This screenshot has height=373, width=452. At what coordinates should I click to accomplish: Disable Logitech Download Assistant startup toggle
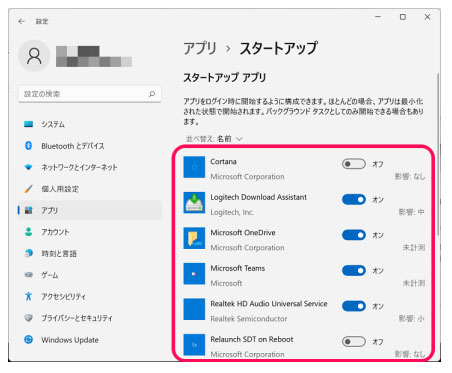pyautogui.click(x=354, y=200)
